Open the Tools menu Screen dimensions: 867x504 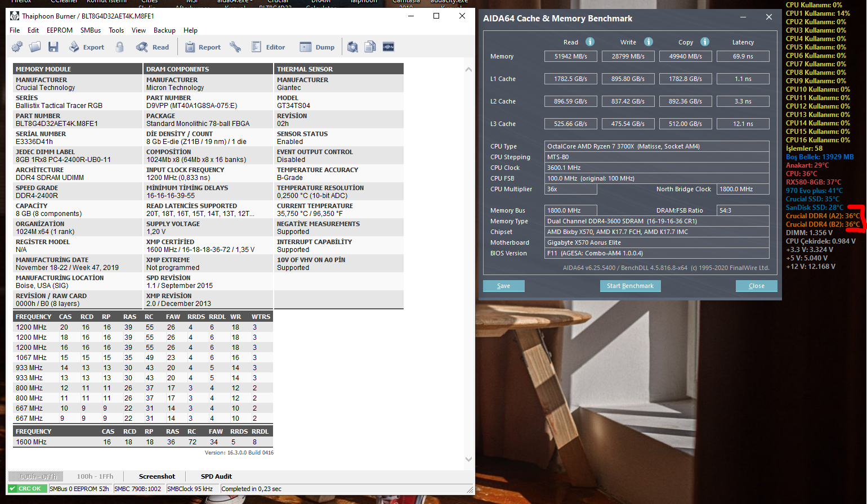coord(117,30)
